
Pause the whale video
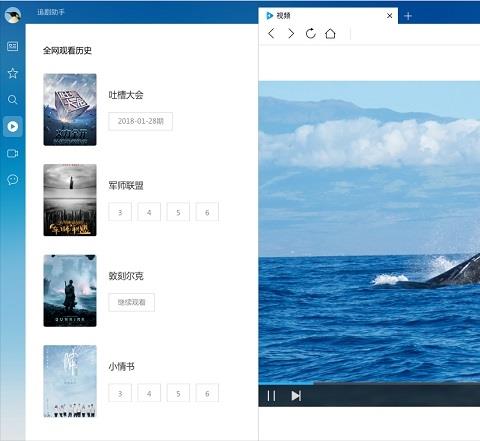point(271,396)
